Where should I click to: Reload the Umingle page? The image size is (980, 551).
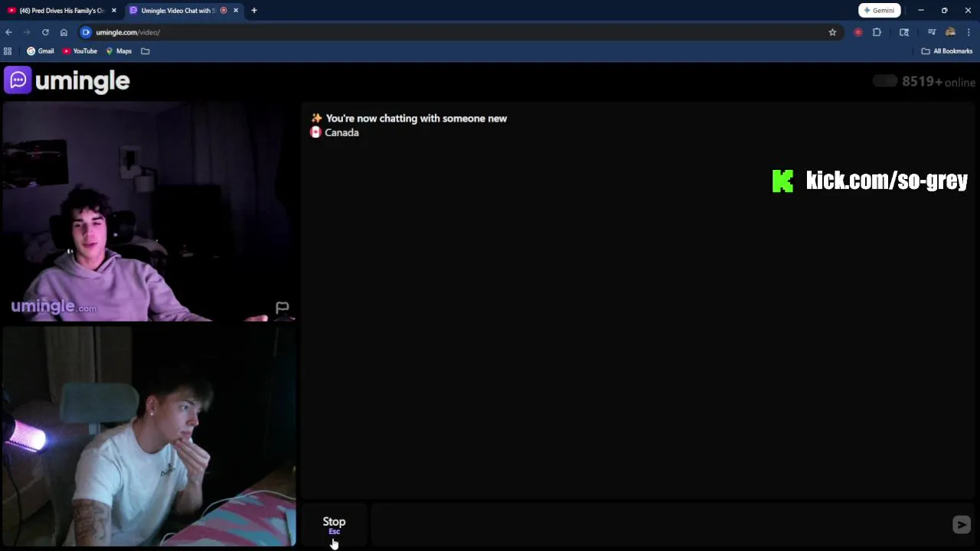[45, 32]
